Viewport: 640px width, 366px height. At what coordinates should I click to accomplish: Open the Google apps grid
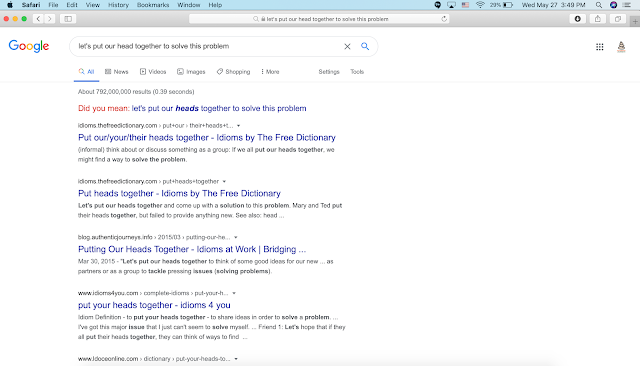tap(600, 47)
